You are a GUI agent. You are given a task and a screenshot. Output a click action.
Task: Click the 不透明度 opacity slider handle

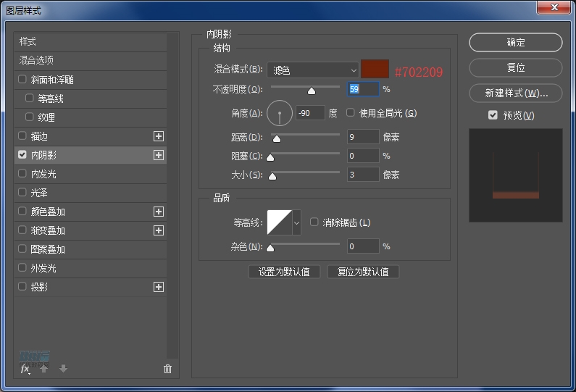(312, 91)
